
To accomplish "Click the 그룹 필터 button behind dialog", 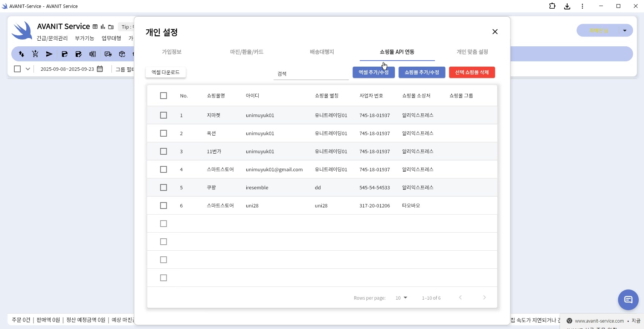I will [125, 69].
